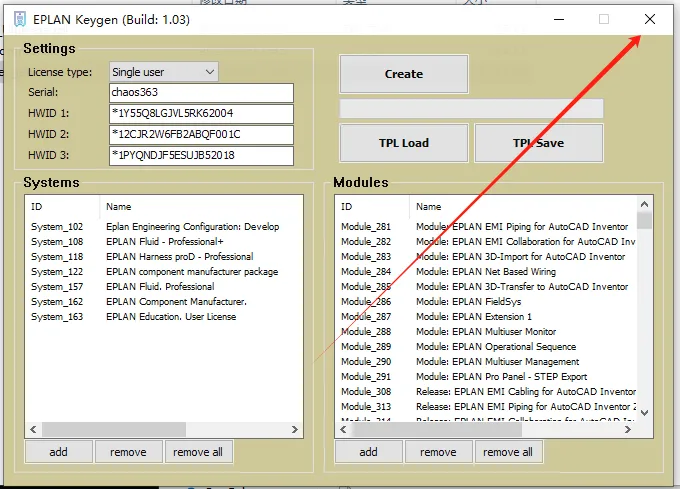Select EPLAN Fluid - Professional+ entry
This screenshot has width=680, height=489.
(x=165, y=242)
